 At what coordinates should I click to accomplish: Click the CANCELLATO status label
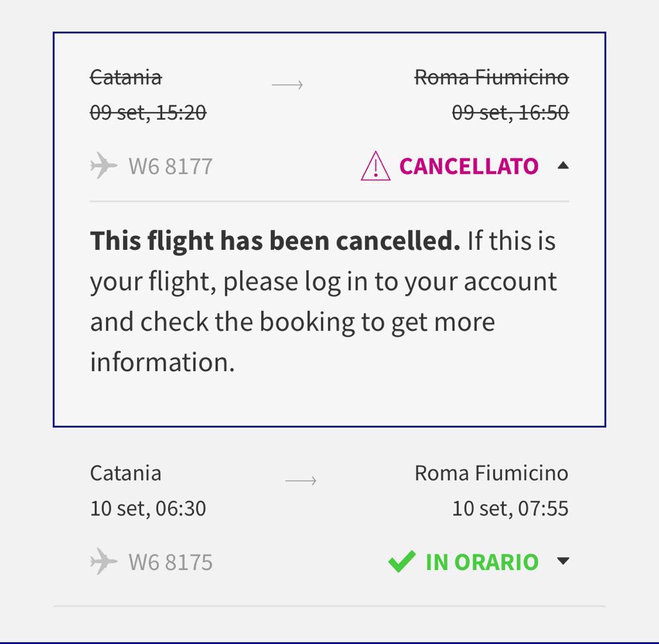[469, 166]
